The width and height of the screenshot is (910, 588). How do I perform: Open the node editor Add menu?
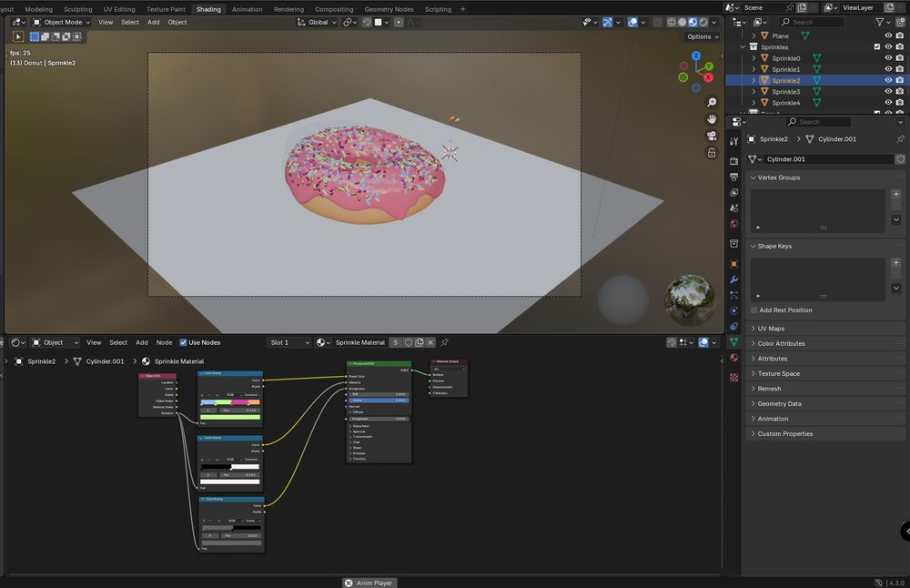click(x=142, y=342)
